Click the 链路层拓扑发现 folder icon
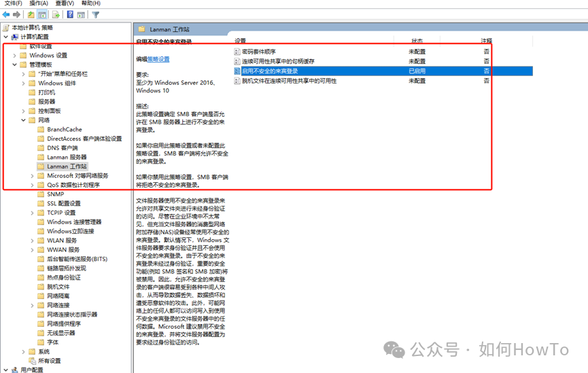The height and width of the screenshot is (373, 588). pos(41,268)
